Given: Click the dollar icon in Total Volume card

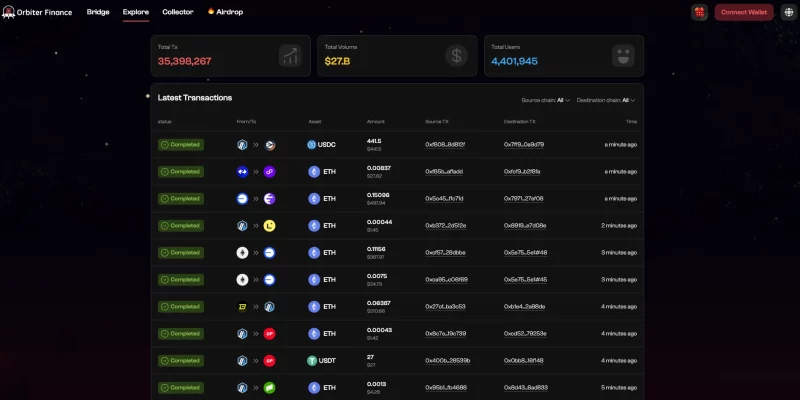Looking at the screenshot, I should (457, 56).
